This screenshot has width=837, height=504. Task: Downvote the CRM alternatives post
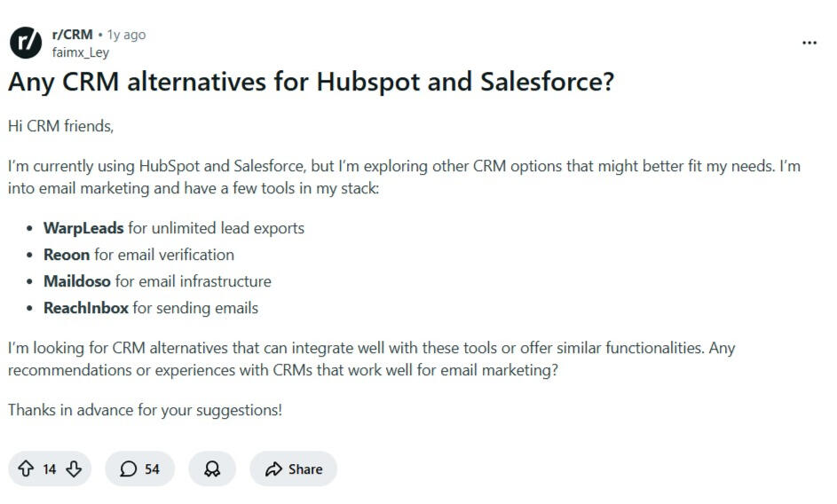point(74,469)
